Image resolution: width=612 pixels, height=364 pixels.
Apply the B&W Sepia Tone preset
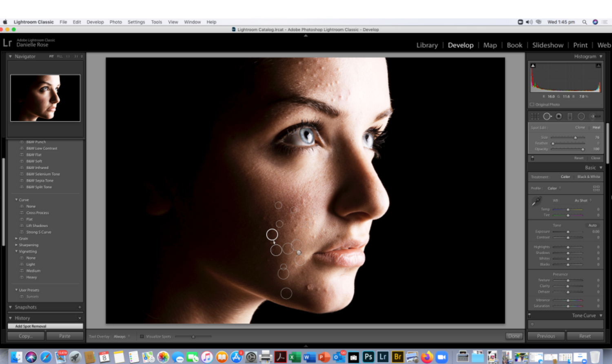pos(40,180)
